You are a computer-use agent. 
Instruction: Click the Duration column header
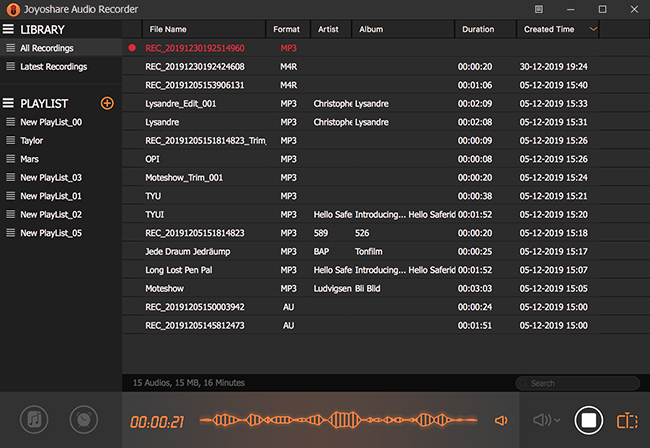478,29
